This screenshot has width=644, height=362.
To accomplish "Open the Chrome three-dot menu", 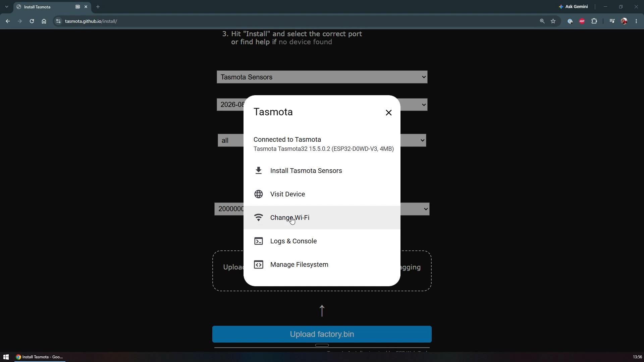I will tap(636, 21).
